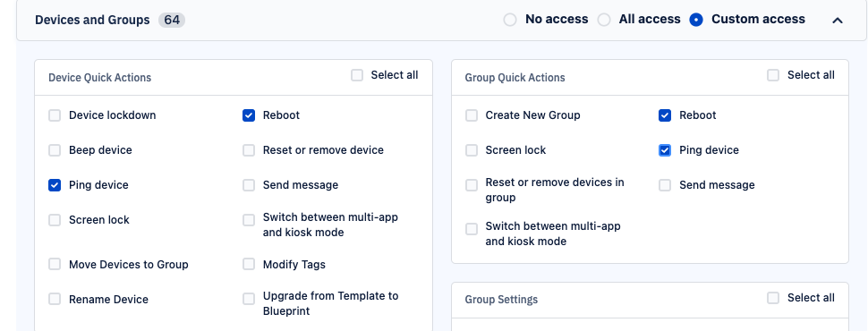Check Select all for Group Settings
This screenshot has height=331, width=868.
pos(773,298)
